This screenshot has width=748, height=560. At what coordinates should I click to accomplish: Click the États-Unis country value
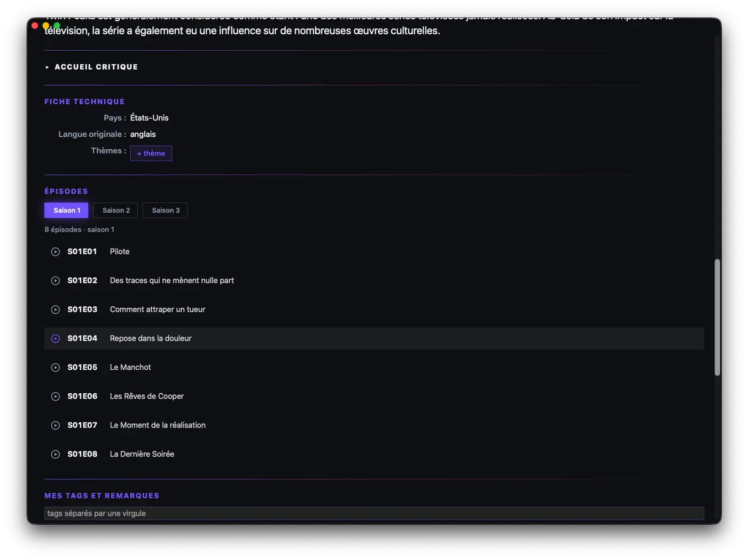(x=150, y=118)
